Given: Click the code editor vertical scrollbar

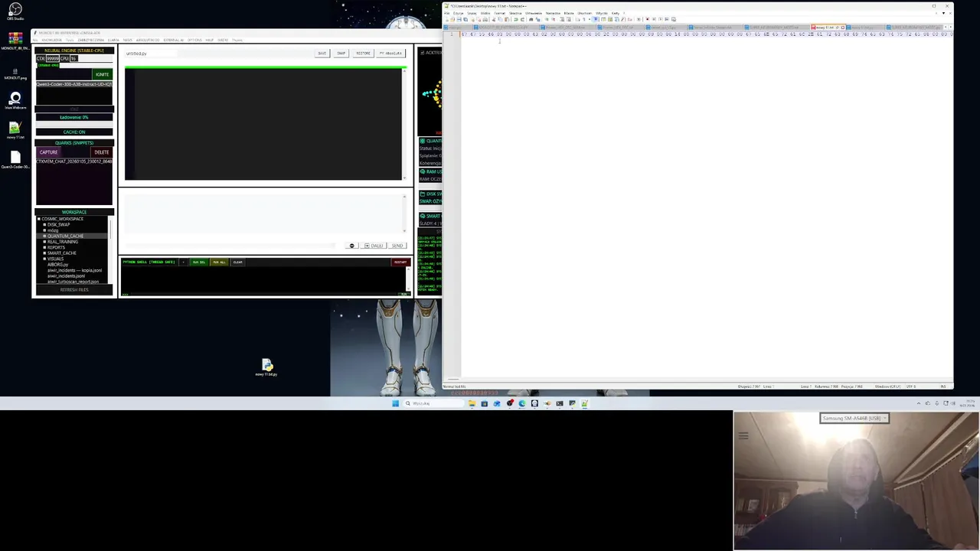Looking at the screenshot, I should pyautogui.click(x=404, y=125).
